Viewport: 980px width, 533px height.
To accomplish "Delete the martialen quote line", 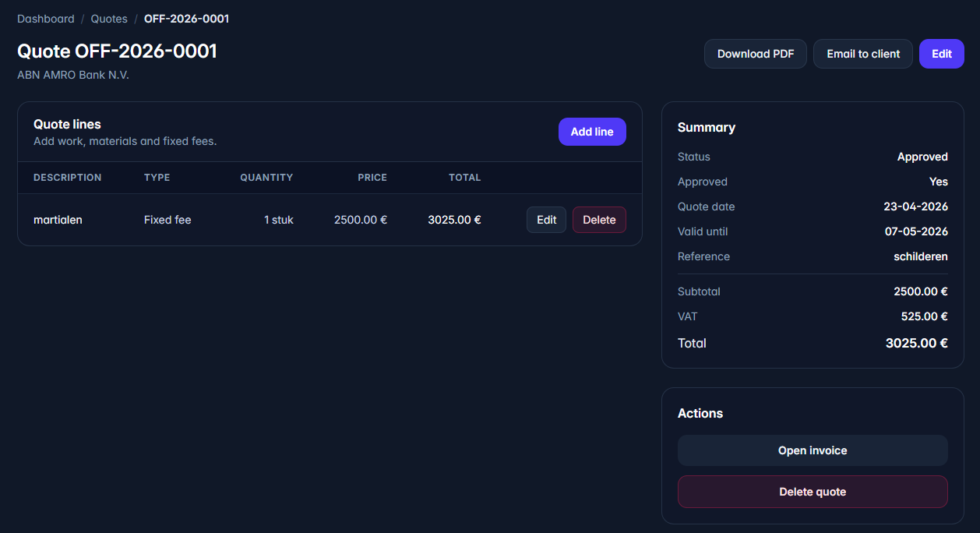I will 599,220.
